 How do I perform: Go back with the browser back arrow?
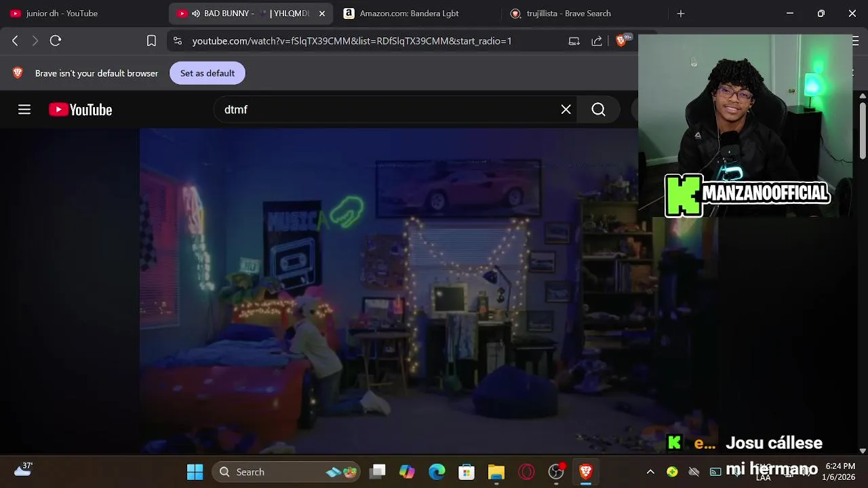(15, 41)
